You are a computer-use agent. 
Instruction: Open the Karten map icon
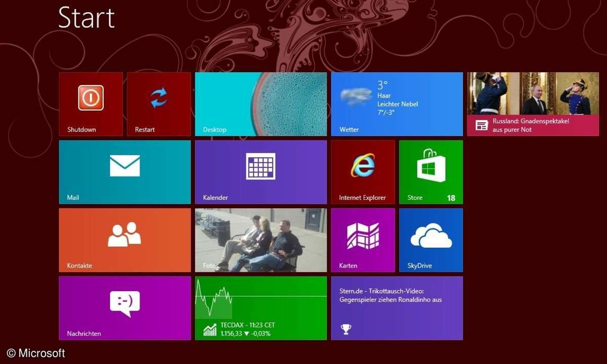tap(363, 236)
